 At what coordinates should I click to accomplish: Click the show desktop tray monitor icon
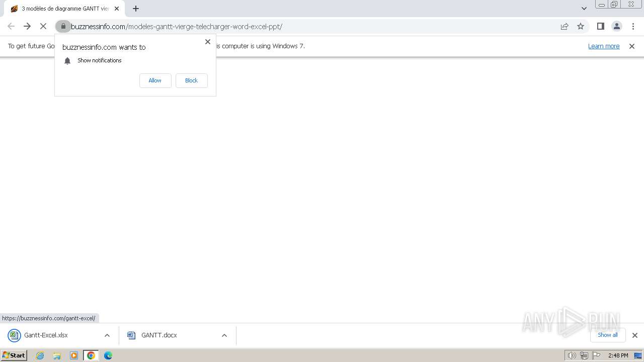point(638,355)
